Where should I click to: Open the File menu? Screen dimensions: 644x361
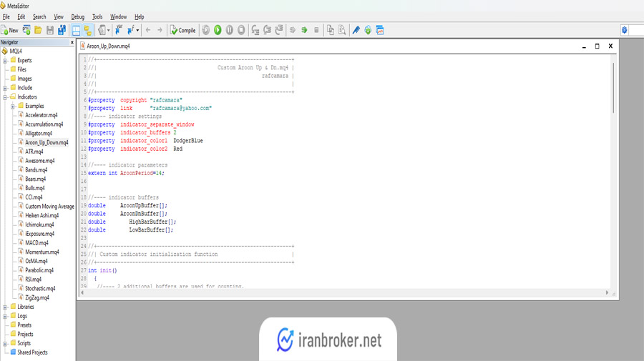6,17
